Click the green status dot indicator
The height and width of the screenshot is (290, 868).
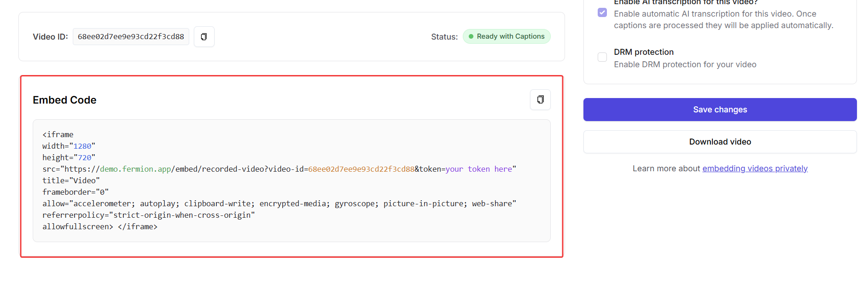click(x=471, y=36)
